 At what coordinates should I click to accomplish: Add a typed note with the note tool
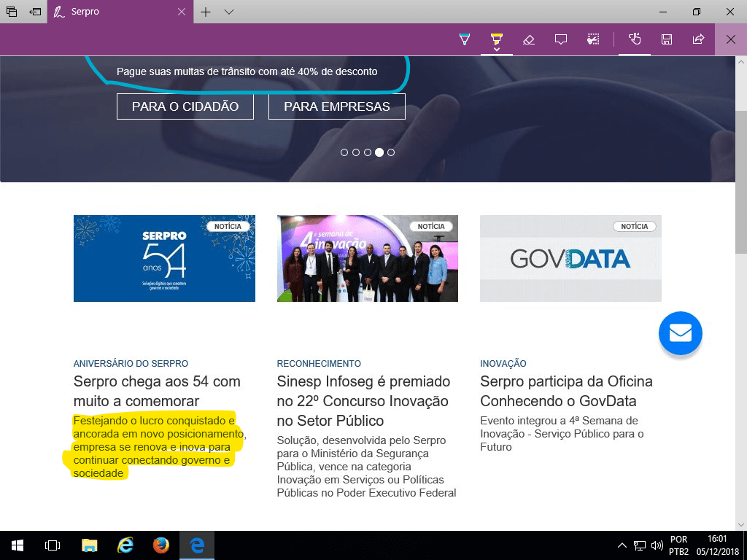click(x=561, y=39)
